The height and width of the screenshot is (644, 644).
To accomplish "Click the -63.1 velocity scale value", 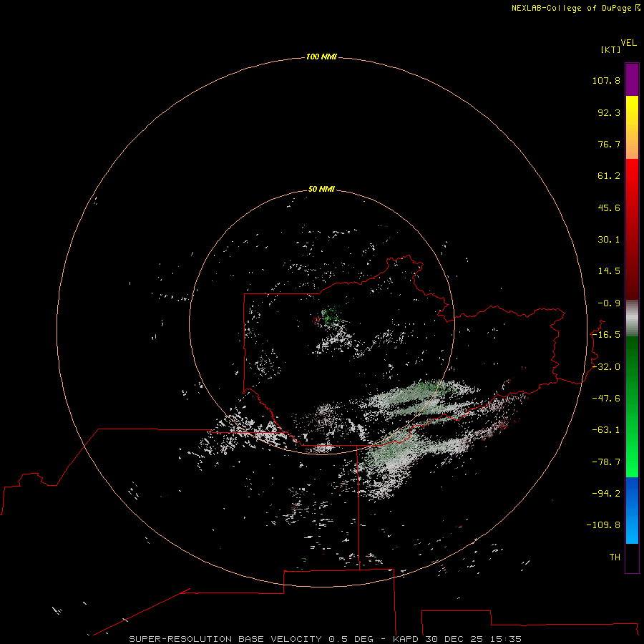I will (x=606, y=430).
